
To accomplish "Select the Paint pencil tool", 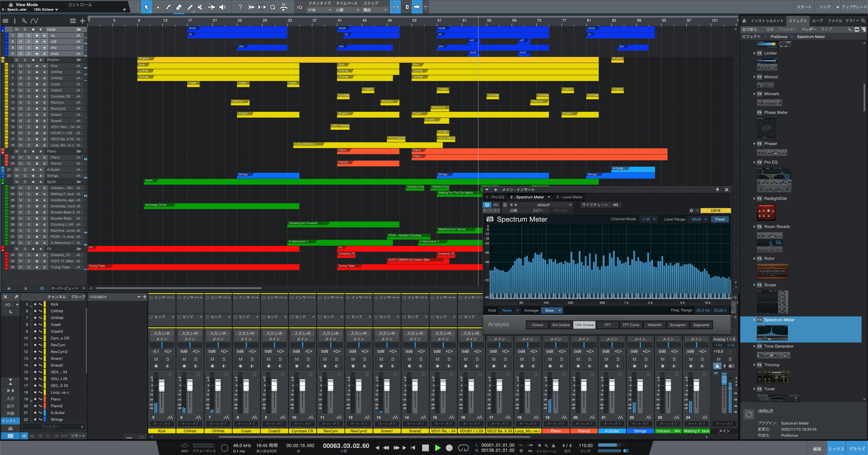I will click(190, 7).
